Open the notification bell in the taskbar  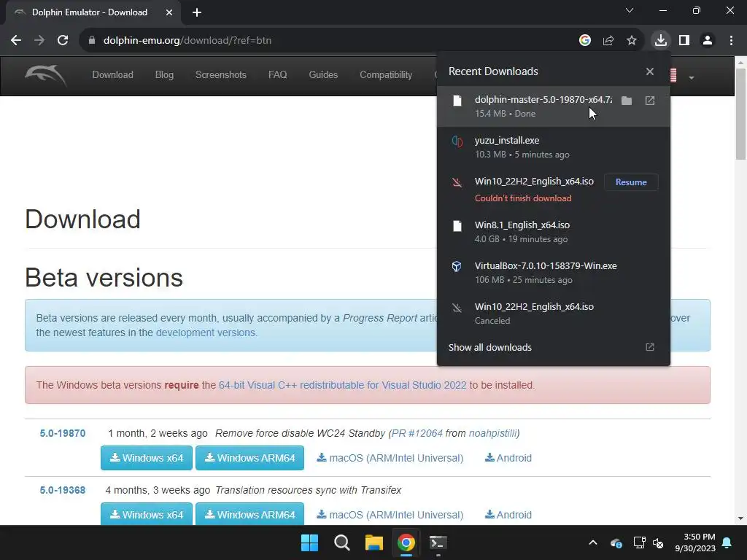point(727,542)
